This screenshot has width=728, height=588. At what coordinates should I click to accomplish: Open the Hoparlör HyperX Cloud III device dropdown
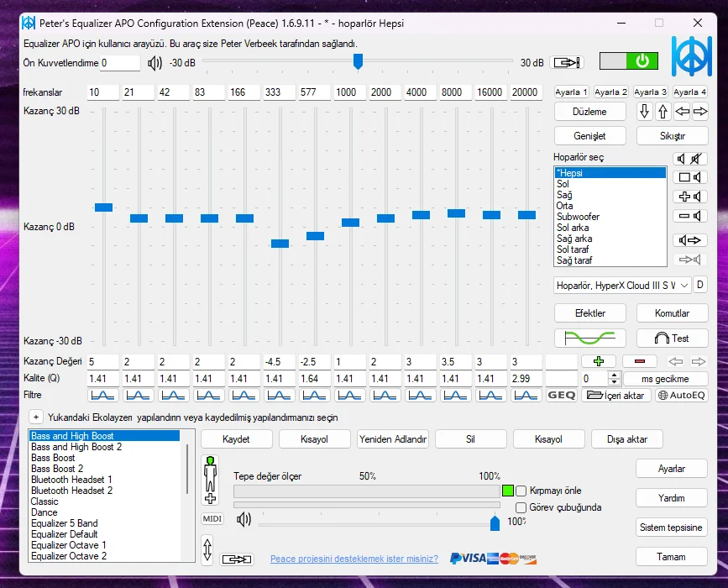(622, 285)
